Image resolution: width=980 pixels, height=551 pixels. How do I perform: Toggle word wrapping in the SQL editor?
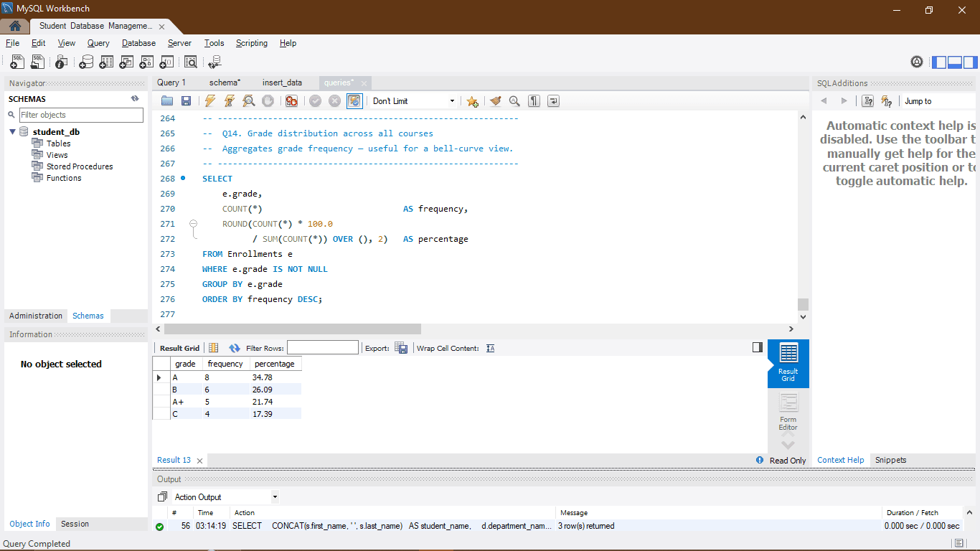(553, 101)
